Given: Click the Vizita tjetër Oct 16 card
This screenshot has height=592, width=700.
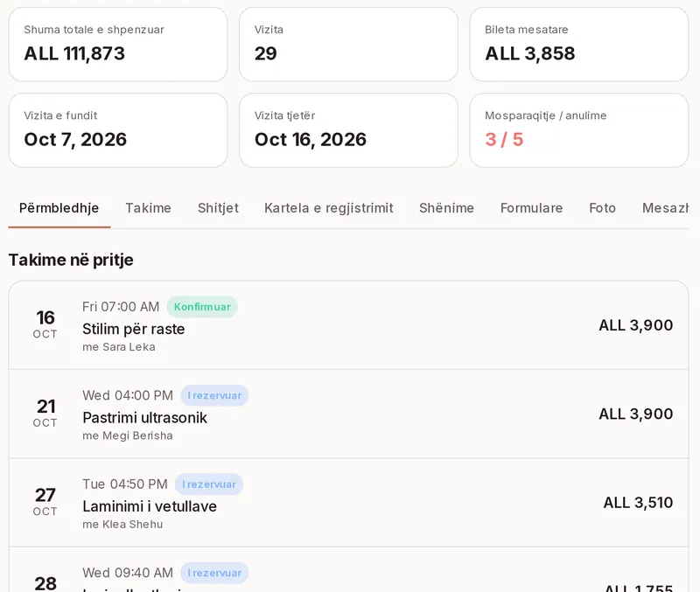Looking at the screenshot, I should 348,130.
